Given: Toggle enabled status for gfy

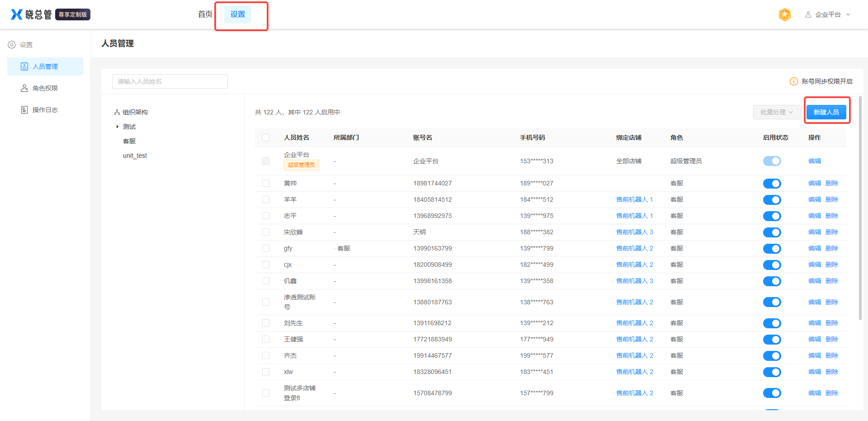Looking at the screenshot, I should click(x=772, y=249).
